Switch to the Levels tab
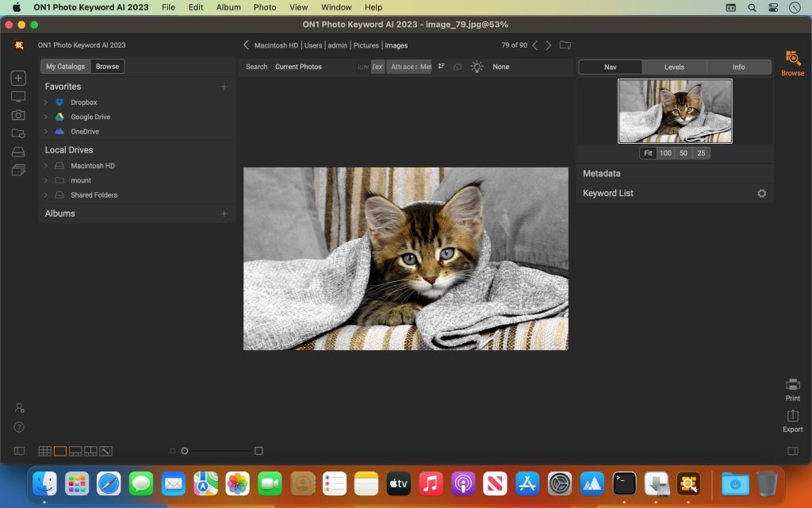 point(673,67)
